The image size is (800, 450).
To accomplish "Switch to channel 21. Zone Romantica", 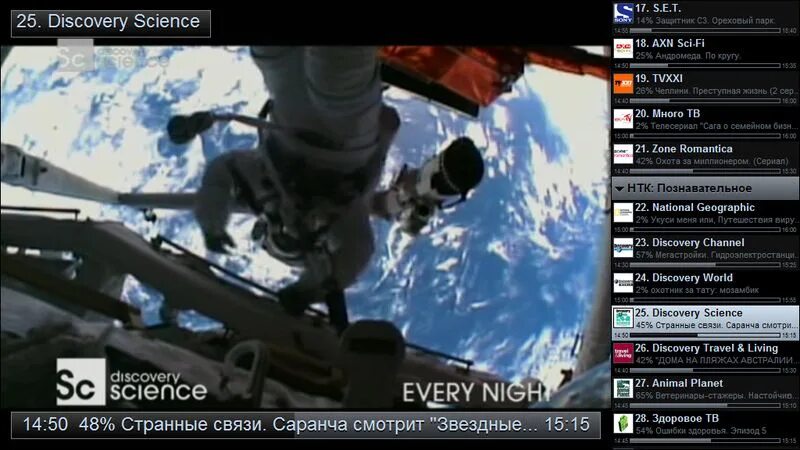I will tap(706, 158).
